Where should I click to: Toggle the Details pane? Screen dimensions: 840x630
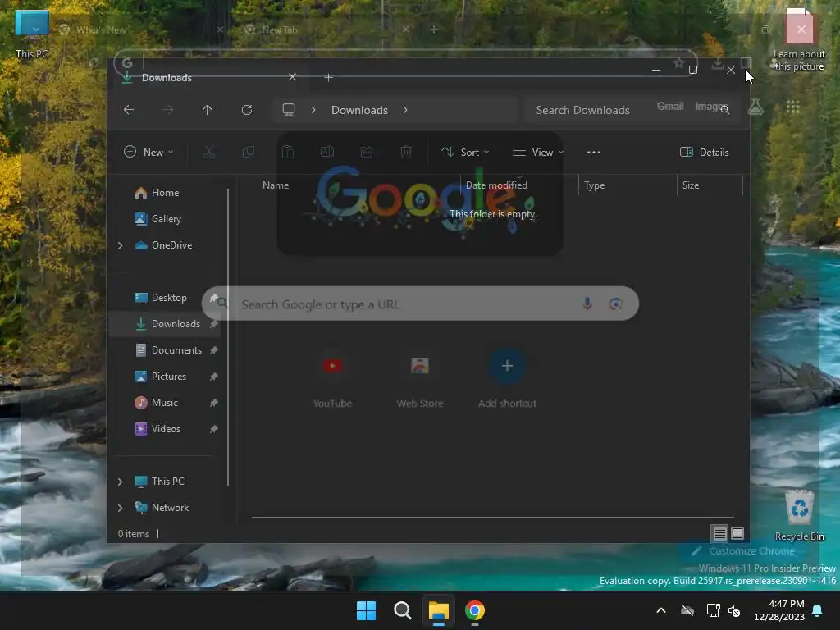click(704, 152)
